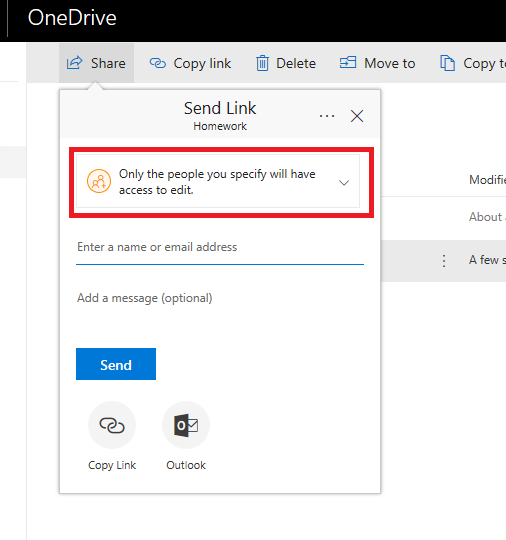Expand link settings chevron arrow
506x540 pixels.
click(344, 182)
